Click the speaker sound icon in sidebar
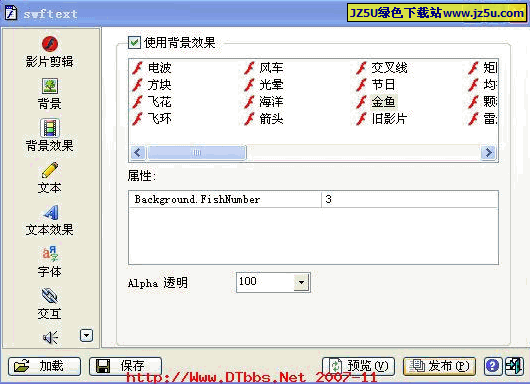Image resolution: width=530 pixels, height=384 pixels. pyautogui.click(x=50, y=337)
